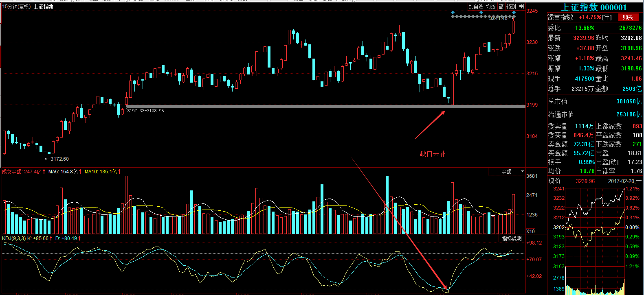
Task: Click the 添富指数 link
Action: (560, 17)
